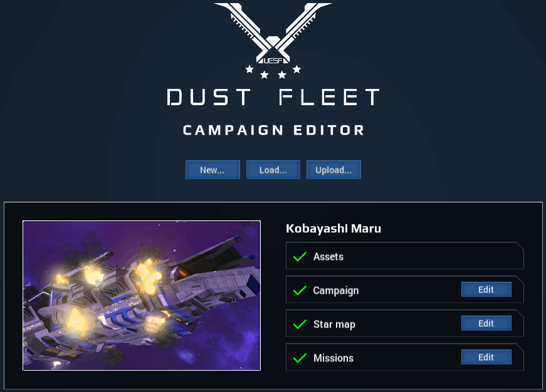Select the Assets row
The image size is (546, 392).
coord(404,255)
